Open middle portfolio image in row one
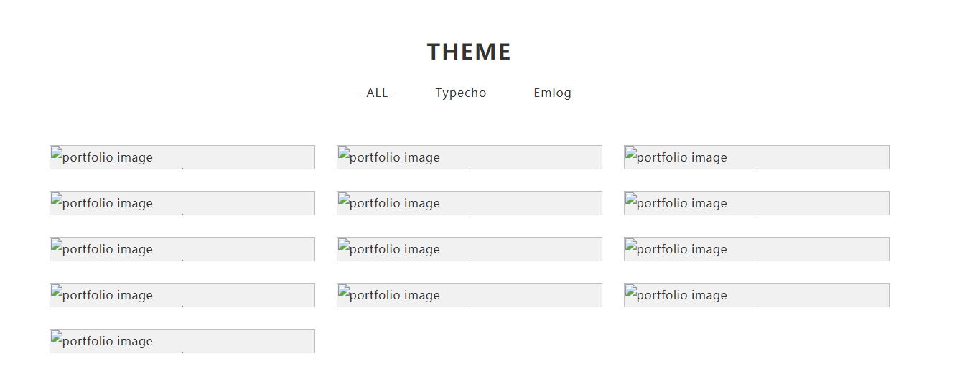This screenshot has width=980, height=392. tap(470, 157)
